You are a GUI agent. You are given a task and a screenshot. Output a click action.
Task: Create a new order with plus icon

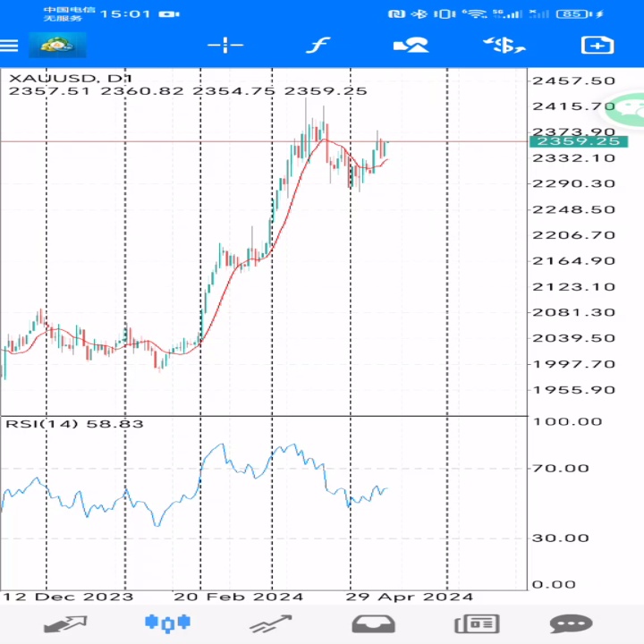597,46
